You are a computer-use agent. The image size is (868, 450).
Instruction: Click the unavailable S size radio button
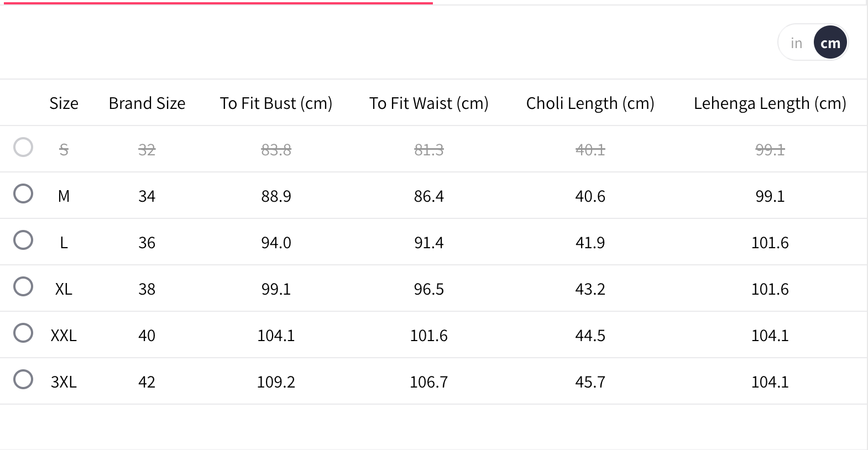(23, 148)
